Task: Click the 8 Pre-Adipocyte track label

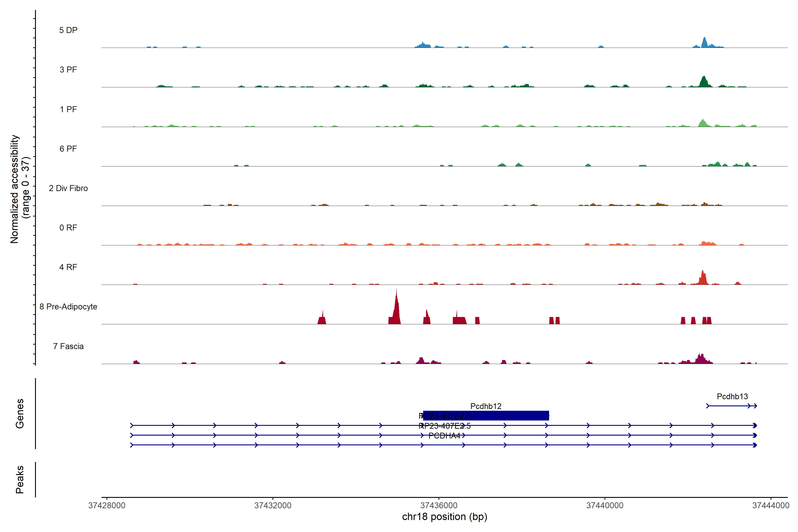Action: [x=68, y=306]
